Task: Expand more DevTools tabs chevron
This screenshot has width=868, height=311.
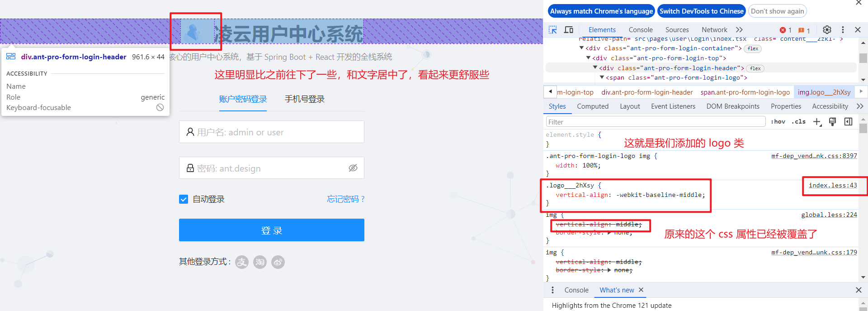Action: [x=739, y=30]
